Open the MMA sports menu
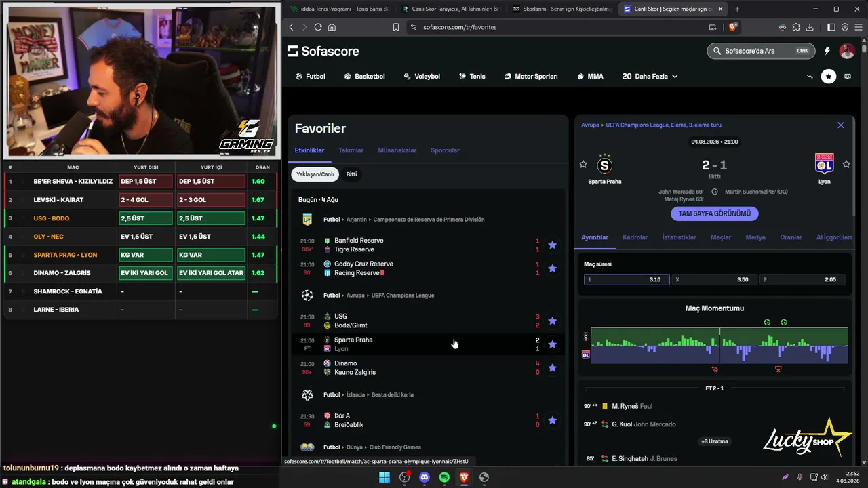 click(590, 77)
